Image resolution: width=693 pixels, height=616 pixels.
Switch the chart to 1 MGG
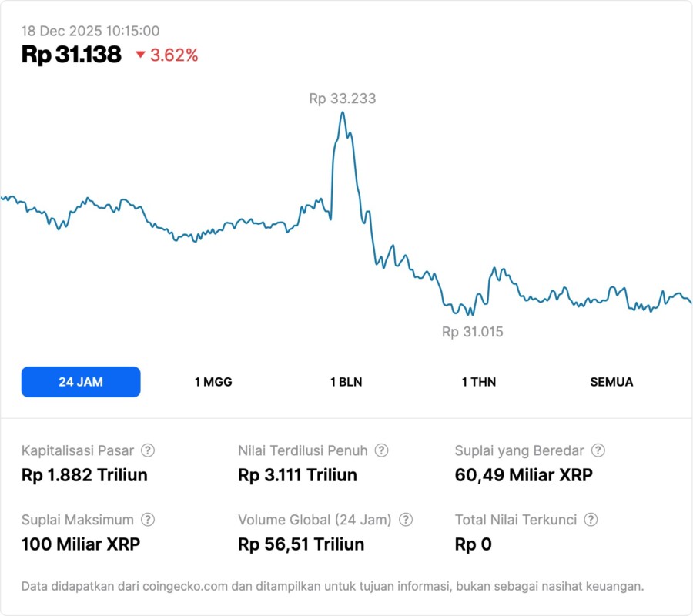click(213, 382)
